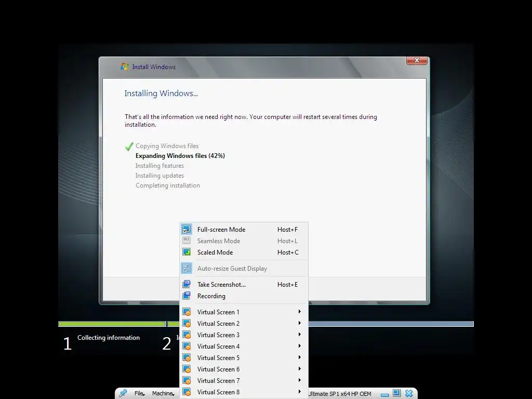532x399 pixels.
Task: Click the Collecting information stage label
Action: [x=108, y=338]
